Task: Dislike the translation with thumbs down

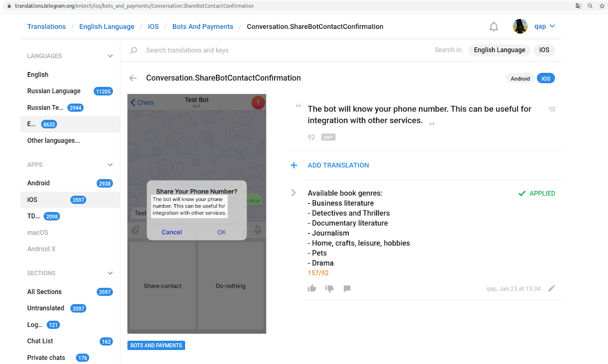Action: click(329, 288)
